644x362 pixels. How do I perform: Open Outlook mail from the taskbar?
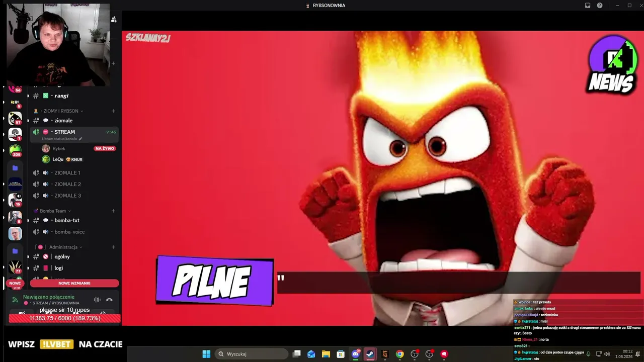pyautogui.click(x=311, y=354)
